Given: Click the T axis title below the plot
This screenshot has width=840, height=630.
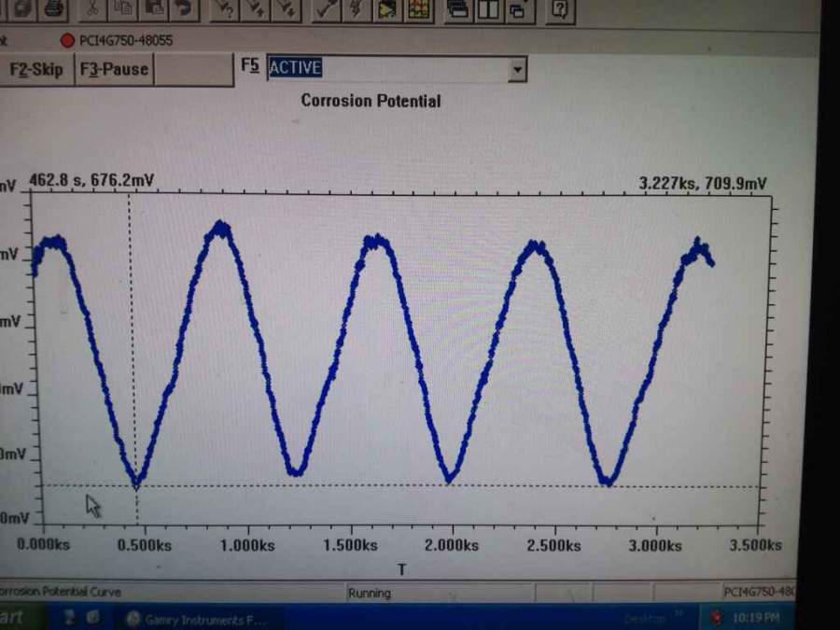Looking at the screenshot, I should (x=401, y=569).
